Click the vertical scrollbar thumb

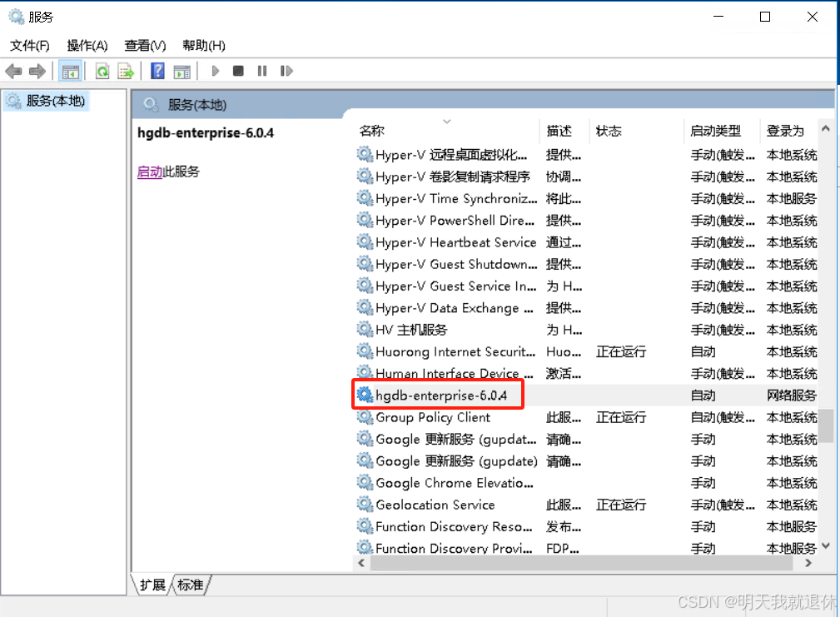click(826, 425)
